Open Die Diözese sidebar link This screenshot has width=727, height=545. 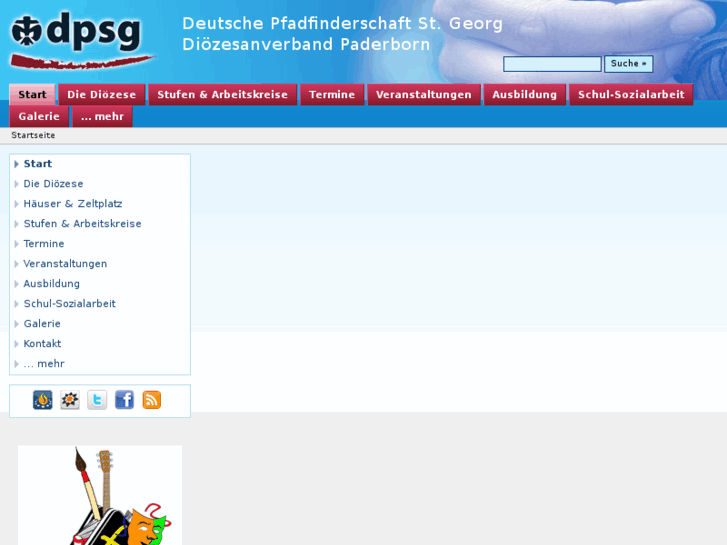coord(53,184)
